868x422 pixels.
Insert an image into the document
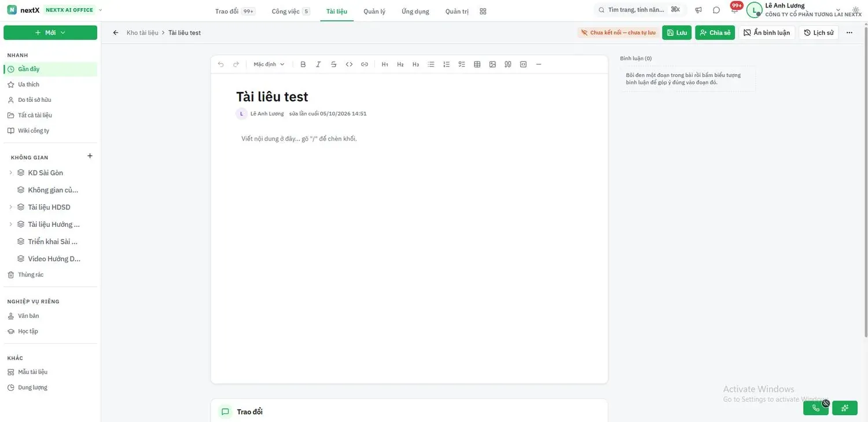[492, 64]
